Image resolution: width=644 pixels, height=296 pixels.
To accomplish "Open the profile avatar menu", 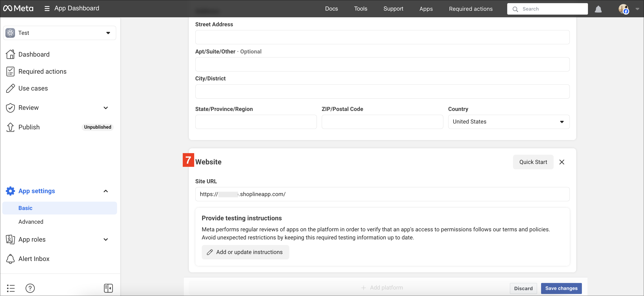I will 624,9.
